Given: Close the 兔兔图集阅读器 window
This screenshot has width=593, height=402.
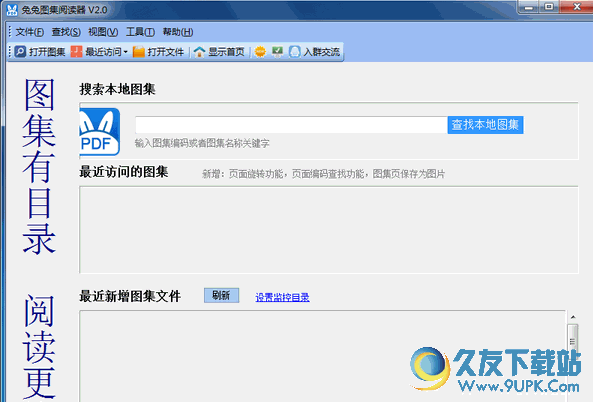Looking at the screenshot, I should [x=576, y=7].
